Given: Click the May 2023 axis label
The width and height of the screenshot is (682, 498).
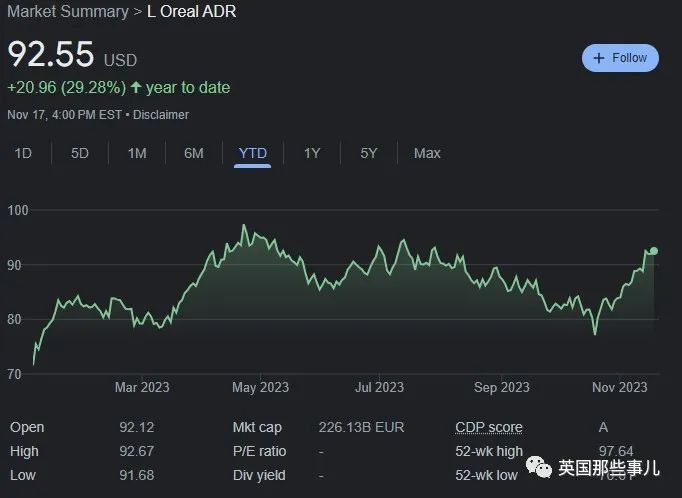Looking at the screenshot, I should [261, 387].
